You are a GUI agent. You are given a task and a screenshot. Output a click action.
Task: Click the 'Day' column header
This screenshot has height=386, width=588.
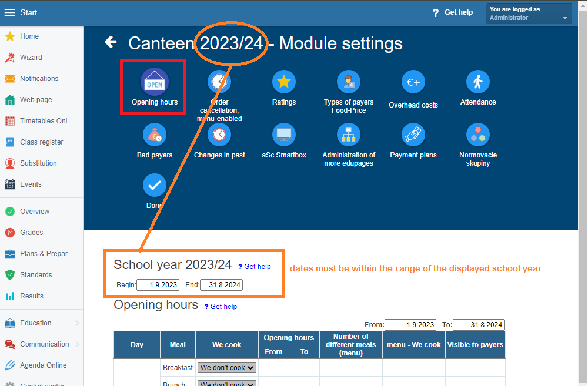coord(137,345)
